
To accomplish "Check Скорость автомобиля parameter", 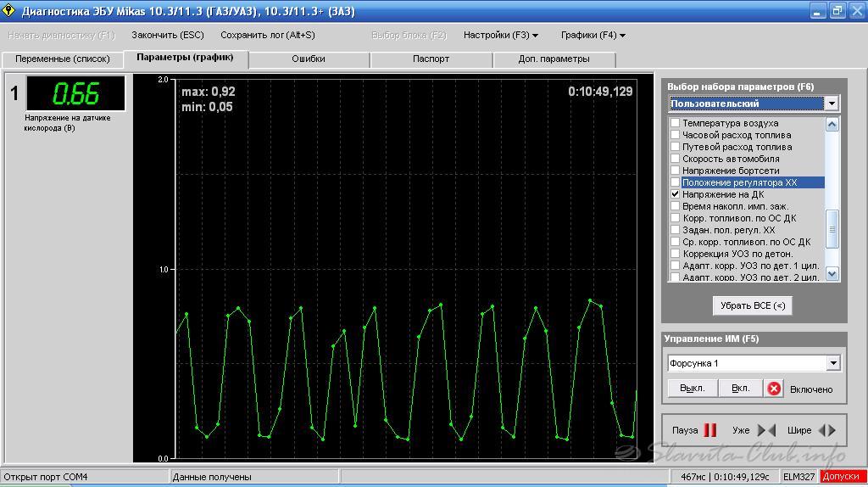I will (x=675, y=159).
